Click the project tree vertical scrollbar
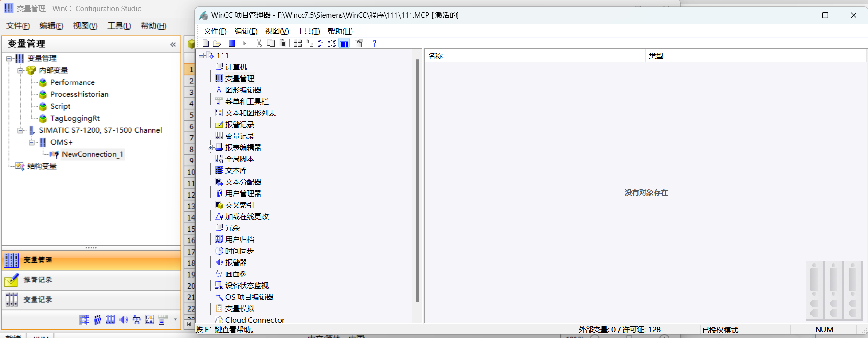This screenshot has width=868, height=338. pos(417,182)
